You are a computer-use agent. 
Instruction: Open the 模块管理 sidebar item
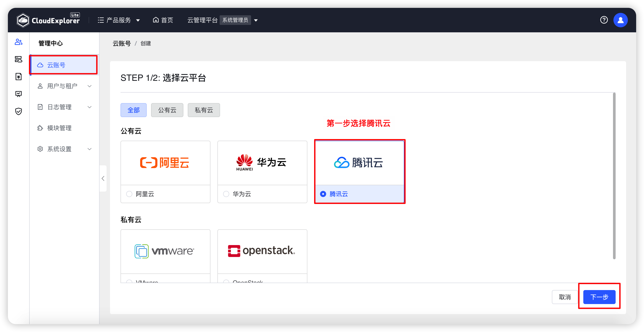64,128
